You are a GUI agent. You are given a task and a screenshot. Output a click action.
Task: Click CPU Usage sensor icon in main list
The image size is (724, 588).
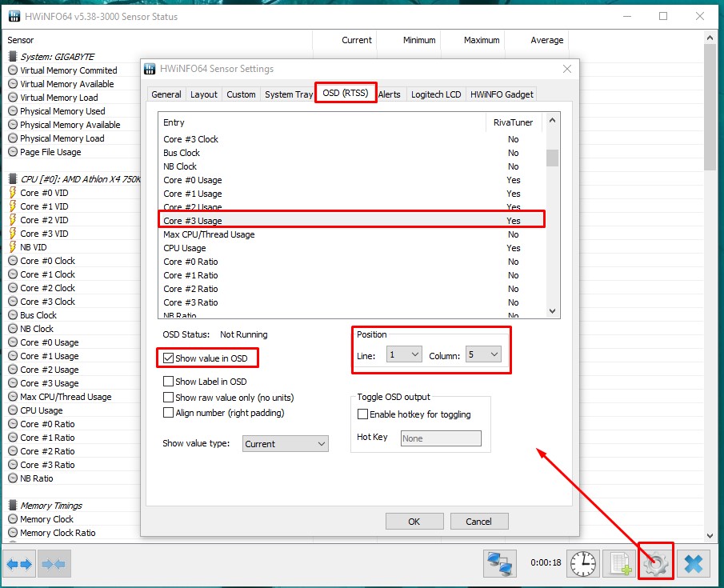click(x=13, y=410)
